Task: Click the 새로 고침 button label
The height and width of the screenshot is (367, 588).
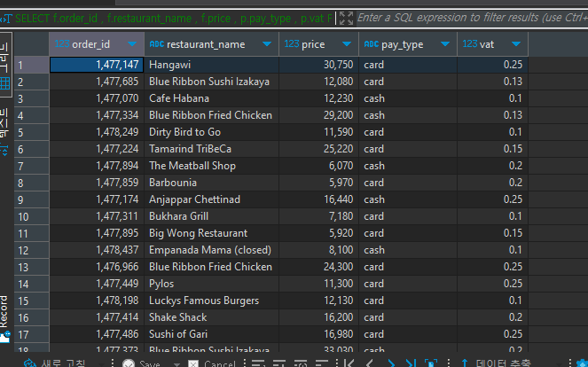Action: point(63,363)
